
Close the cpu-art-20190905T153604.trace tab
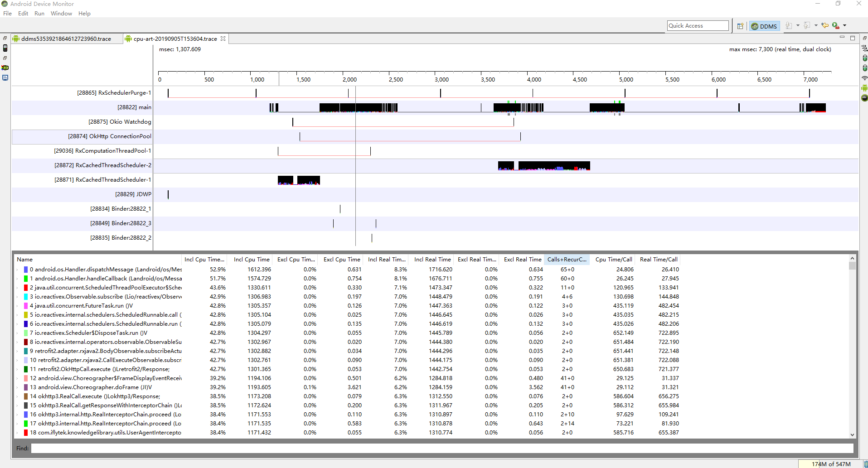223,39
